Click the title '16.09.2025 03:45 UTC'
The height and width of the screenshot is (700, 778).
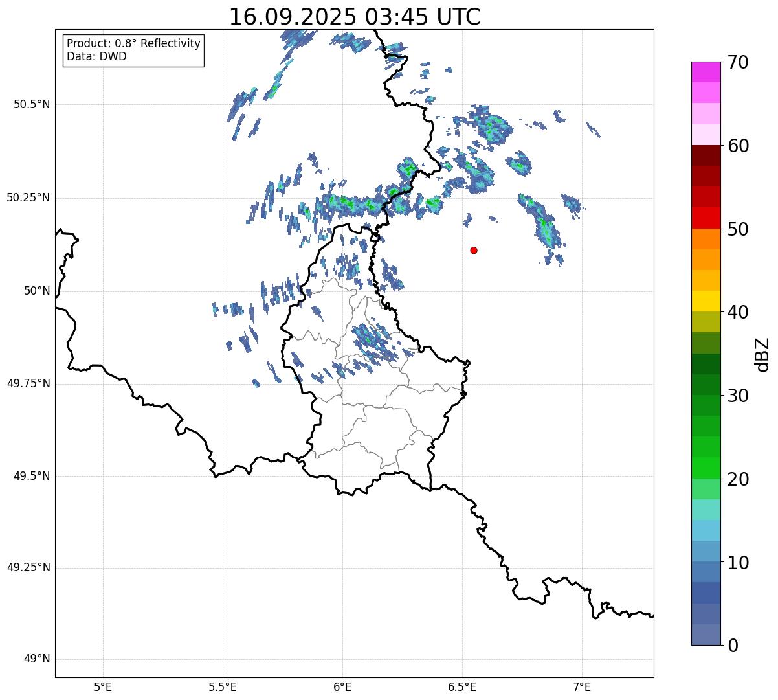click(355, 17)
